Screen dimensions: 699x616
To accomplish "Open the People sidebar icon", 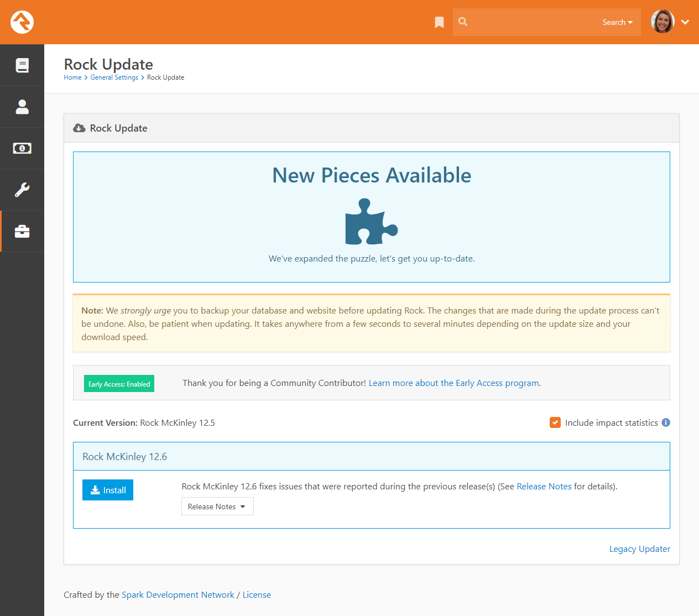I will pyautogui.click(x=22, y=107).
